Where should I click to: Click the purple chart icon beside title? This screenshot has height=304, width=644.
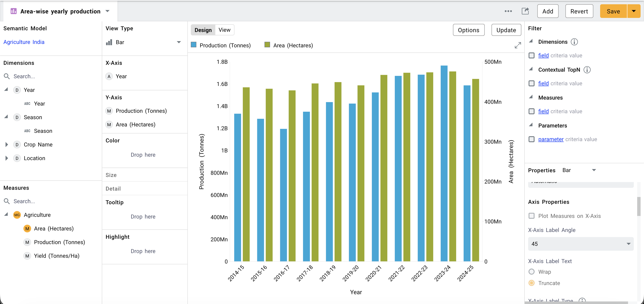[13, 11]
